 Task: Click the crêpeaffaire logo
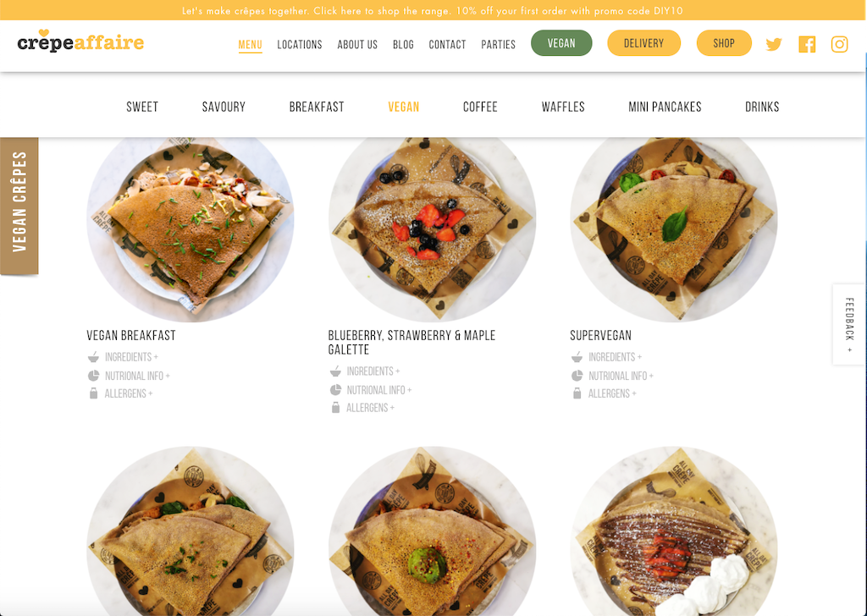coord(80,41)
